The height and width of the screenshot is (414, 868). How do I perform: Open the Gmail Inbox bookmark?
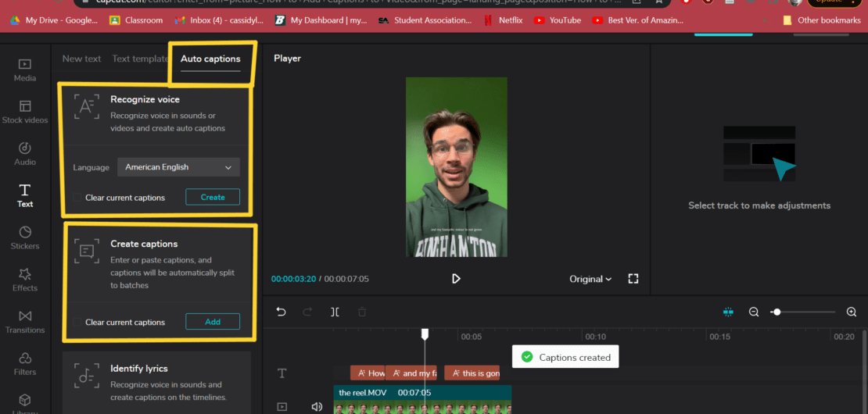(219, 20)
